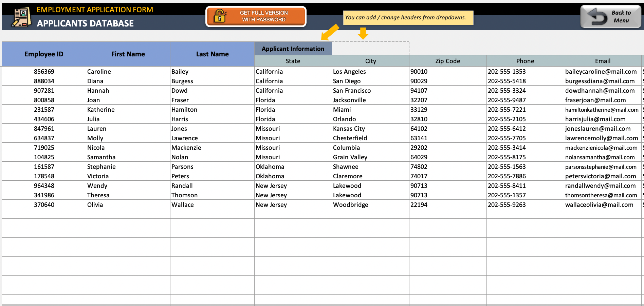Select the first empty row under Olivia
The width and height of the screenshot is (644, 306).
(x=321, y=214)
